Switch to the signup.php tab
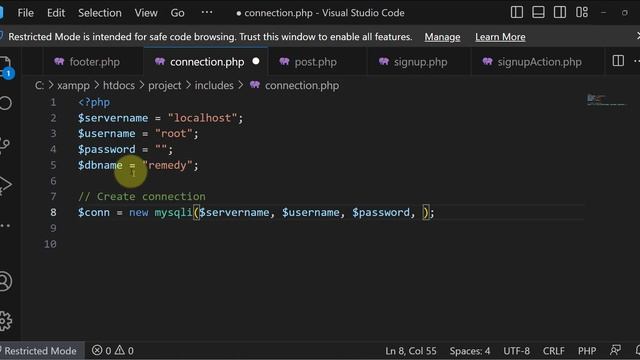640x360 pixels. (420, 62)
